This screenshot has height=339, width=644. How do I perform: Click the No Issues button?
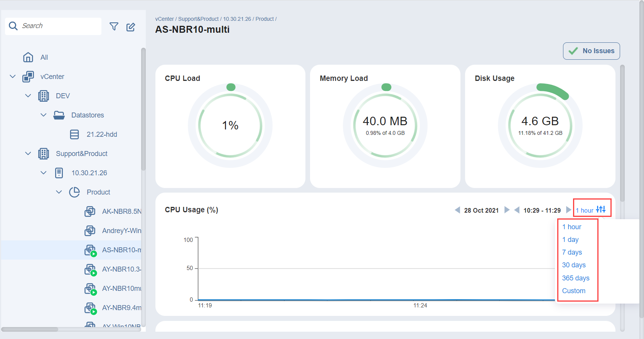click(x=592, y=51)
